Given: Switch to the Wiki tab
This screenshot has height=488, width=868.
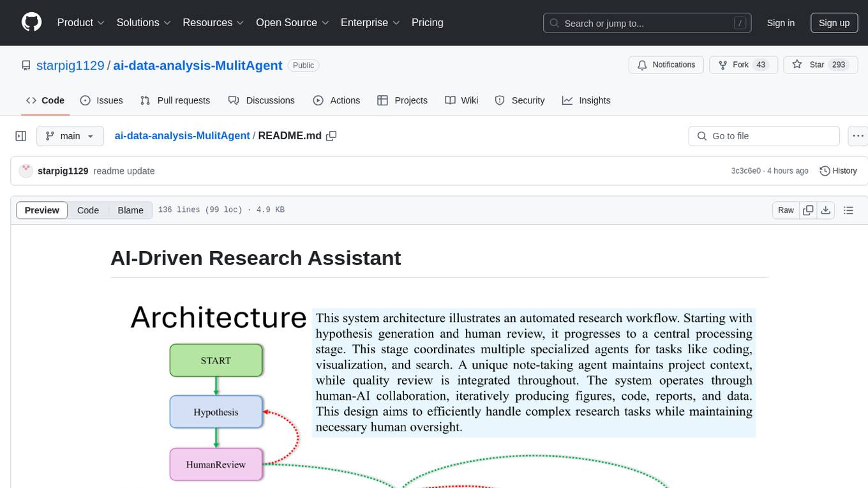Looking at the screenshot, I should pyautogui.click(x=461, y=100).
